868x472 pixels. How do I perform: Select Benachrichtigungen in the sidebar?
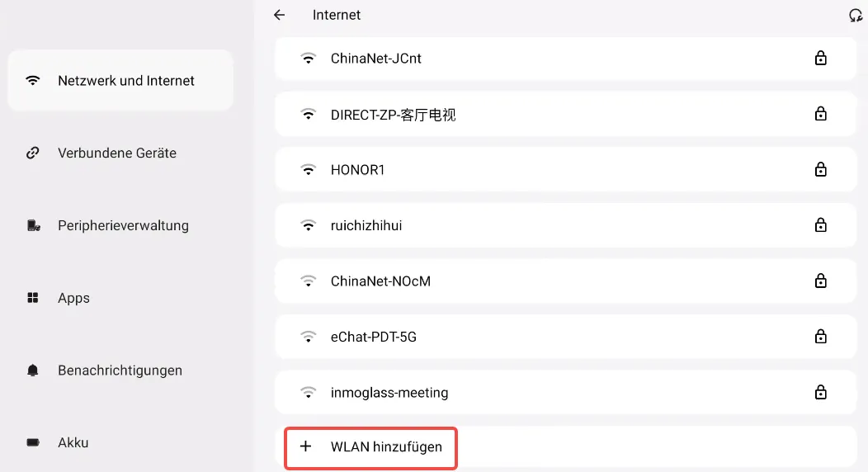(x=120, y=371)
